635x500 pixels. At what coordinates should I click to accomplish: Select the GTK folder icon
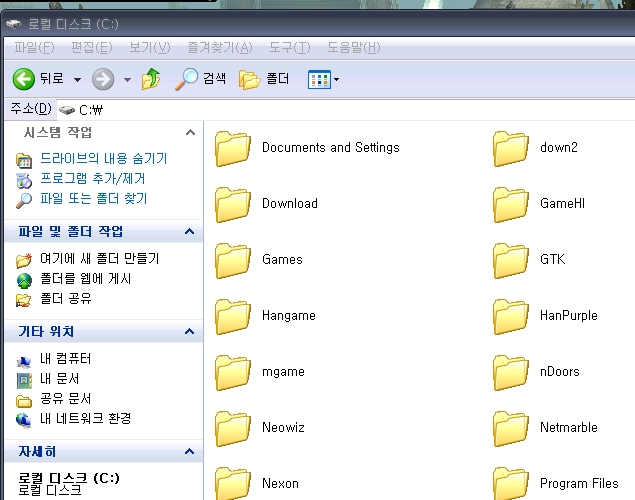click(x=511, y=261)
